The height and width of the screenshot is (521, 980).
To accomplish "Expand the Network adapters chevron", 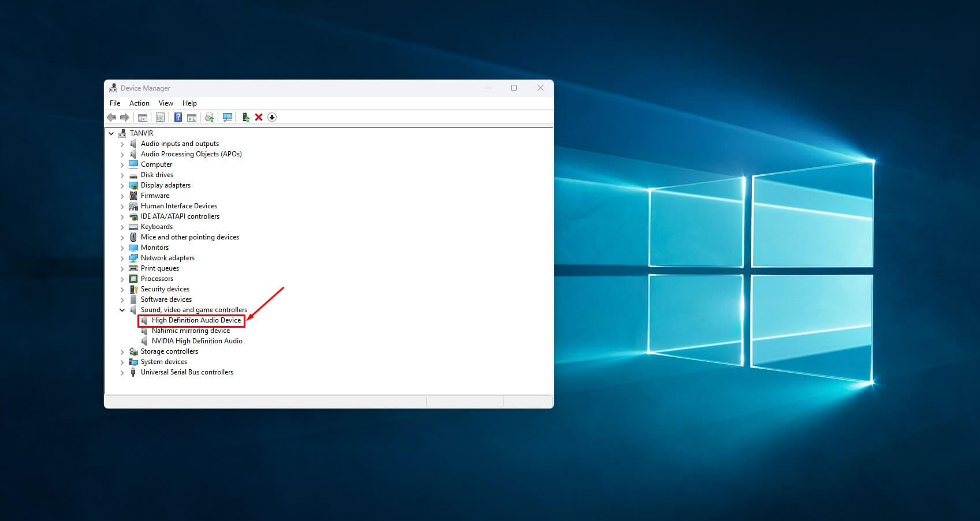I will click(x=122, y=258).
